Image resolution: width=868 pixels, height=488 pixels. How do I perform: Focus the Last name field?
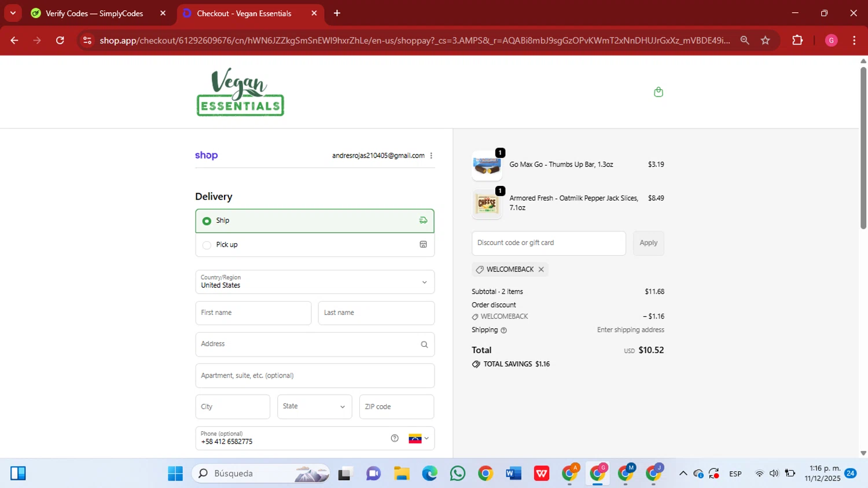click(376, 313)
